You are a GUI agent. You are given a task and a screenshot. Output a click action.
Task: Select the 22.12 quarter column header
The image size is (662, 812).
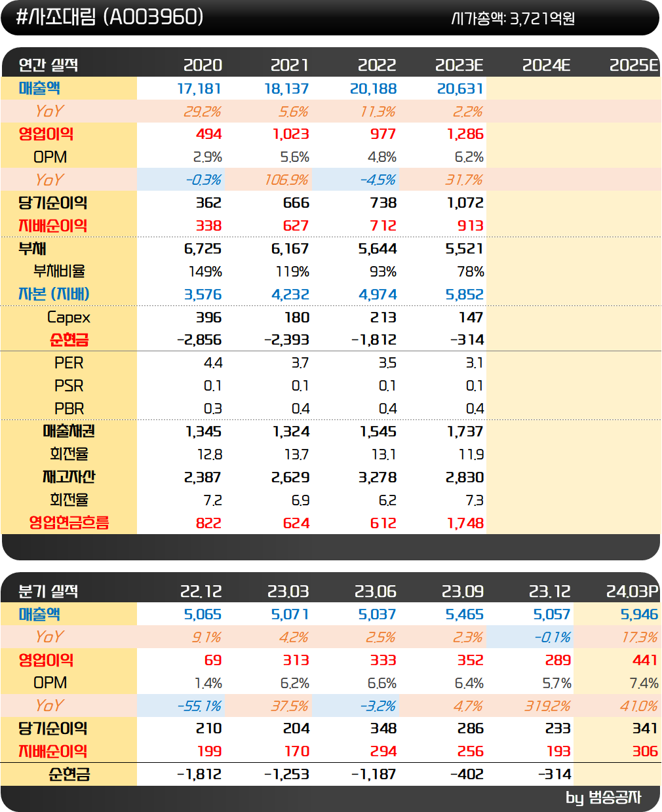coord(201,591)
